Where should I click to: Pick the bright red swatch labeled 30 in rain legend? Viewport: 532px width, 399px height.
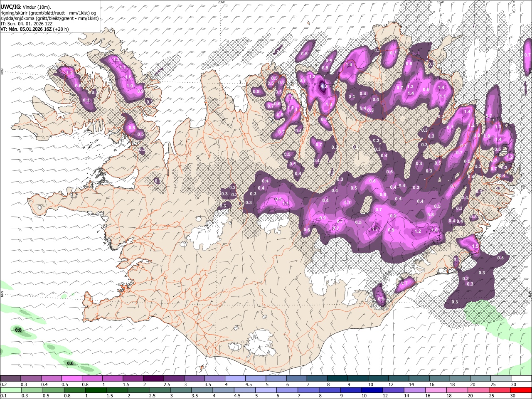coord(521,390)
